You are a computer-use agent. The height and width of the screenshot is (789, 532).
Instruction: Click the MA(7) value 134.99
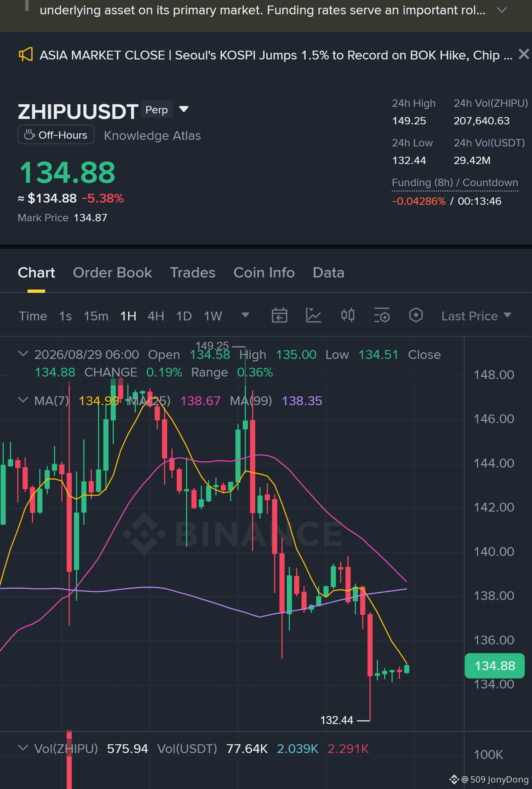tap(99, 401)
